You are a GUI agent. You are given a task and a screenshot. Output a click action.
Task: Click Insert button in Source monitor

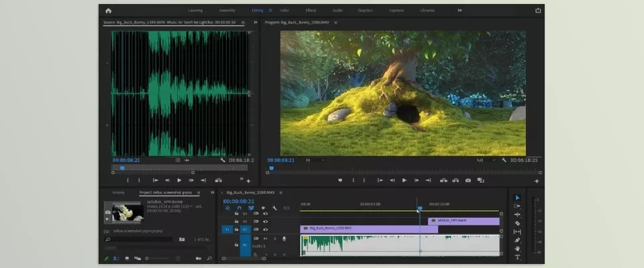click(x=219, y=180)
